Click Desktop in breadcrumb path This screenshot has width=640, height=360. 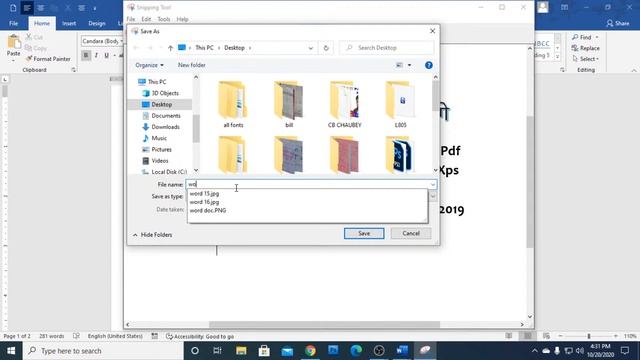pyautogui.click(x=234, y=48)
